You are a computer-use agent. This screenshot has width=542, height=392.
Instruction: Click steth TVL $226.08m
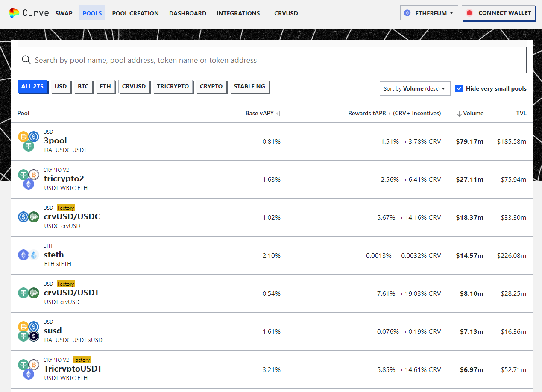pyautogui.click(x=512, y=256)
